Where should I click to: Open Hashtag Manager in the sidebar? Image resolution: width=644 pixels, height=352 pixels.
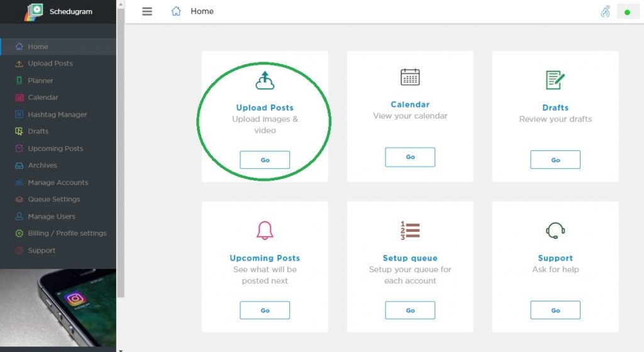click(x=57, y=115)
